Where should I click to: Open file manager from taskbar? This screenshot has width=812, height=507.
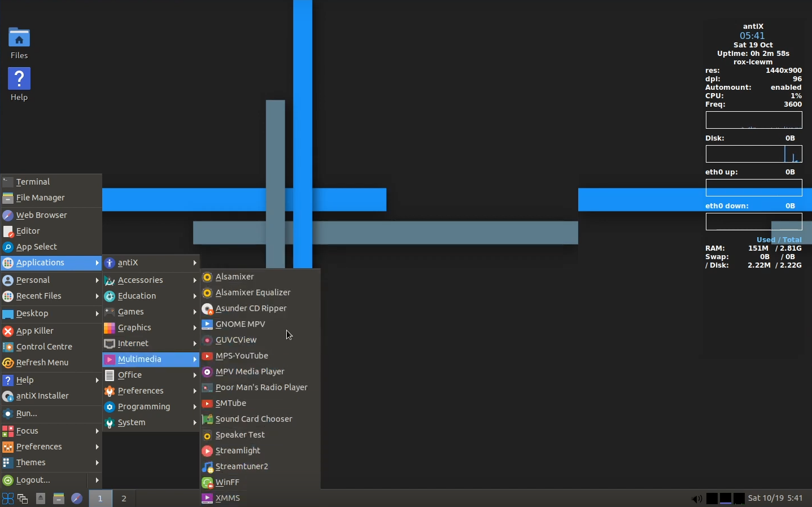pos(59,499)
